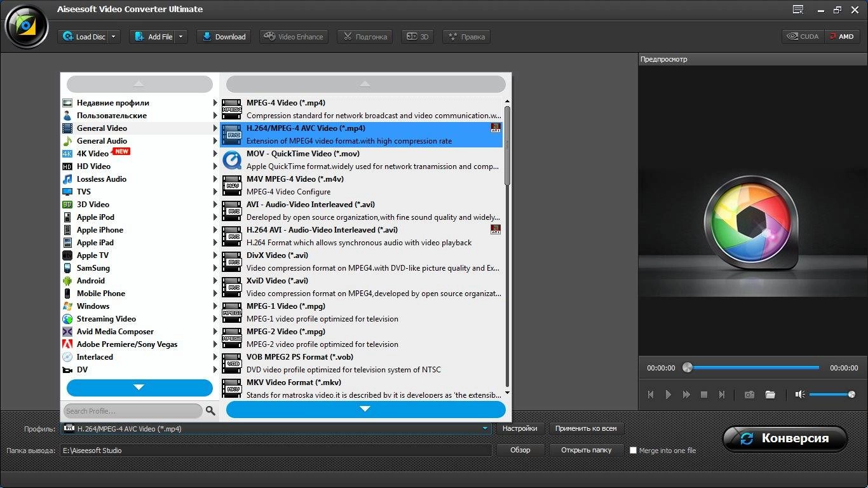Move category list up with the arrow bar
The image size is (868, 488).
(x=140, y=84)
